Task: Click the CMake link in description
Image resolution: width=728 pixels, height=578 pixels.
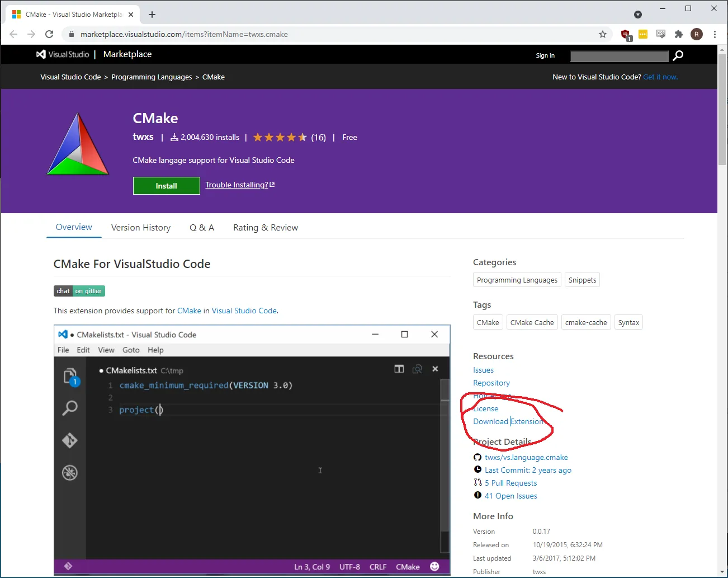Action: (x=189, y=311)
